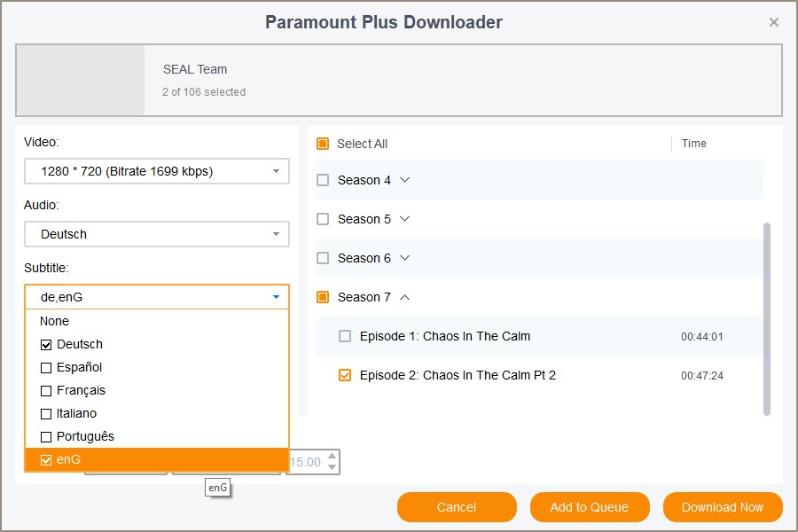
Task: Collapse the Subtitle dropdown arrow
Action: click(x=276, y=297)
